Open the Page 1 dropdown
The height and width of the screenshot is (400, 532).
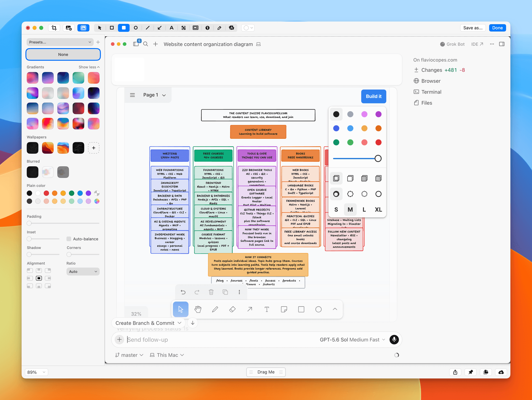click(x=155, y=95)
